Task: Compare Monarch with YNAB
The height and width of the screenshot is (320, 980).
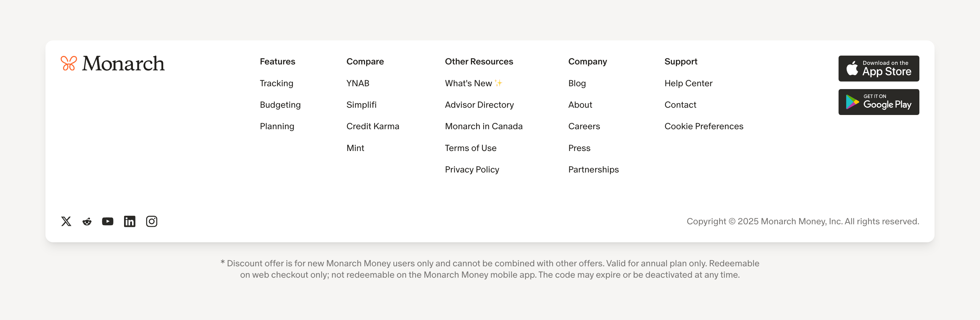Action: click(358, 83)
